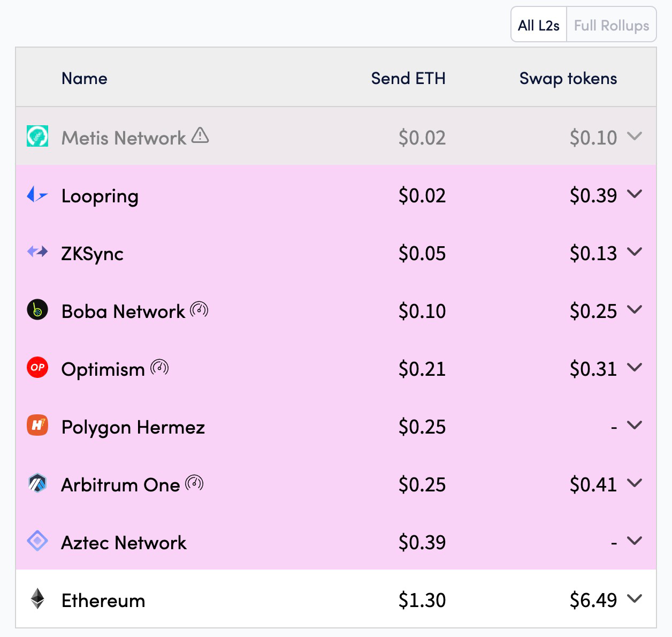The height and width of the screenshot is (637, 672).
Task: Click the Polygon Hermez logo icon
Action: click(37, 426)
